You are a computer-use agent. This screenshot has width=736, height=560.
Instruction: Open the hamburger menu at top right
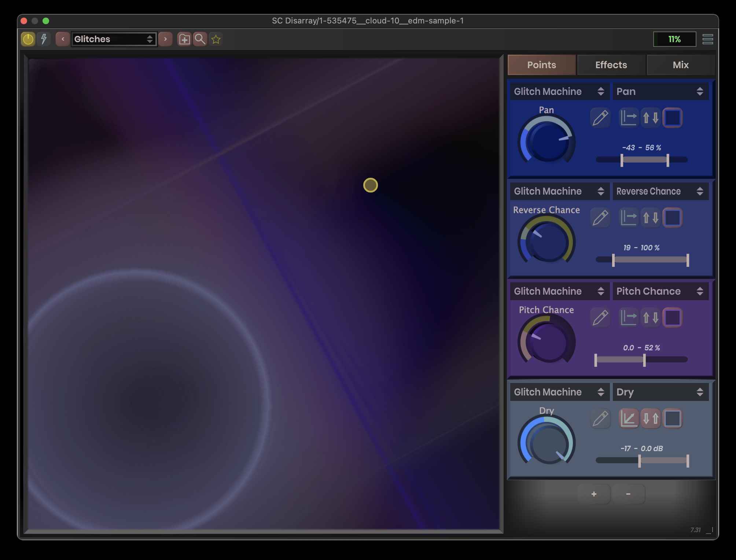coord(707,39)
